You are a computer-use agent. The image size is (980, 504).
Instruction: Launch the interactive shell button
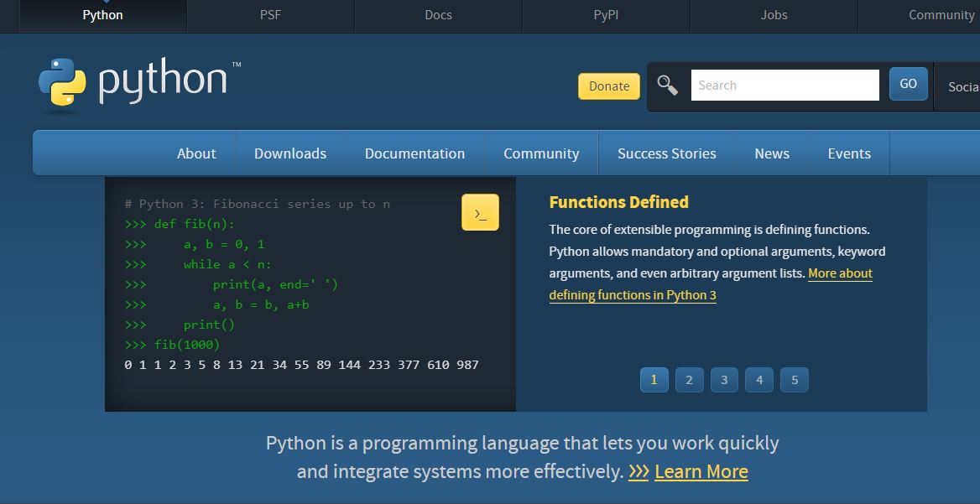coord(480,212)
